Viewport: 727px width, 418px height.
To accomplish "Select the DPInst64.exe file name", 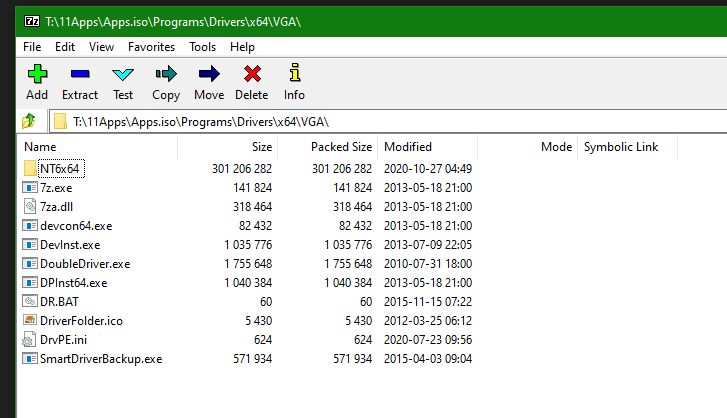I will [x=73, y=283].
